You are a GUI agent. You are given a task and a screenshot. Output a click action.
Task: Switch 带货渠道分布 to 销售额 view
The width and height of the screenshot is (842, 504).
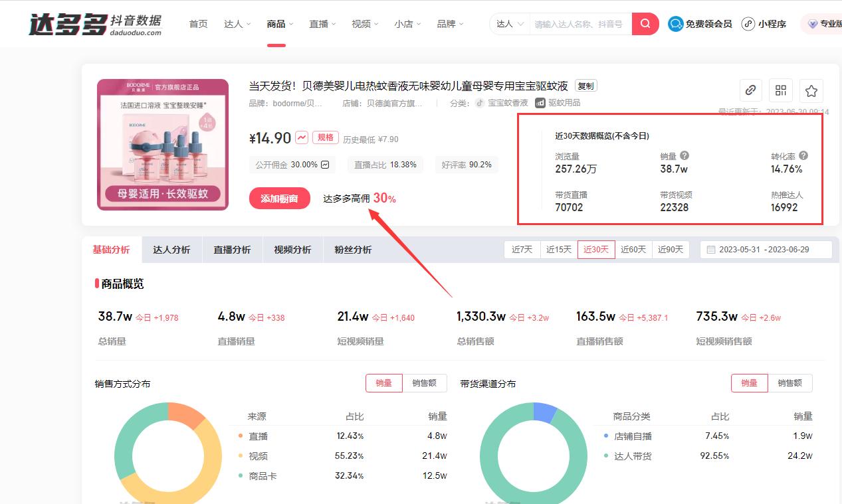coord(791,382)
